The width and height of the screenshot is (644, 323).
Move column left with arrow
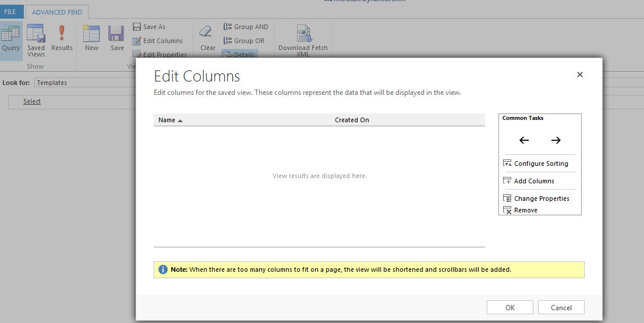click(x=524, y=140)
